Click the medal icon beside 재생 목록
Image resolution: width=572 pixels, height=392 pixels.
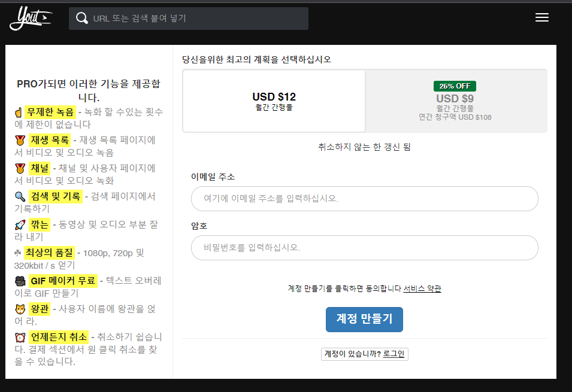(20, 140)
